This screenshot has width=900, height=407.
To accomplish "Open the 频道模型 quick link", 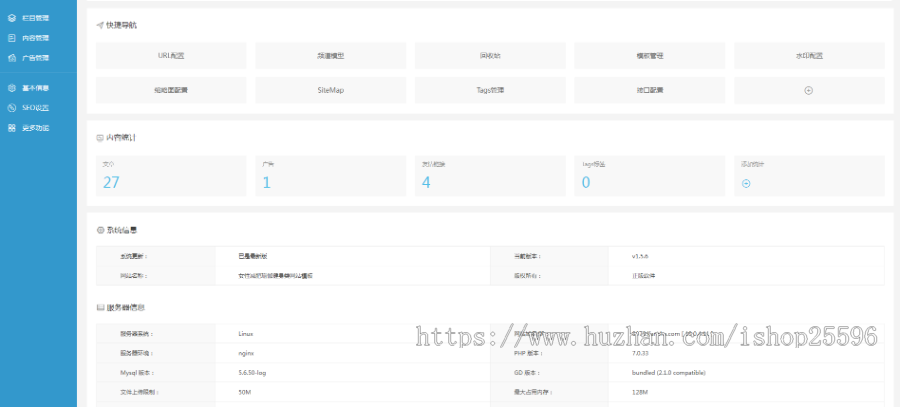I will (331, 56).
